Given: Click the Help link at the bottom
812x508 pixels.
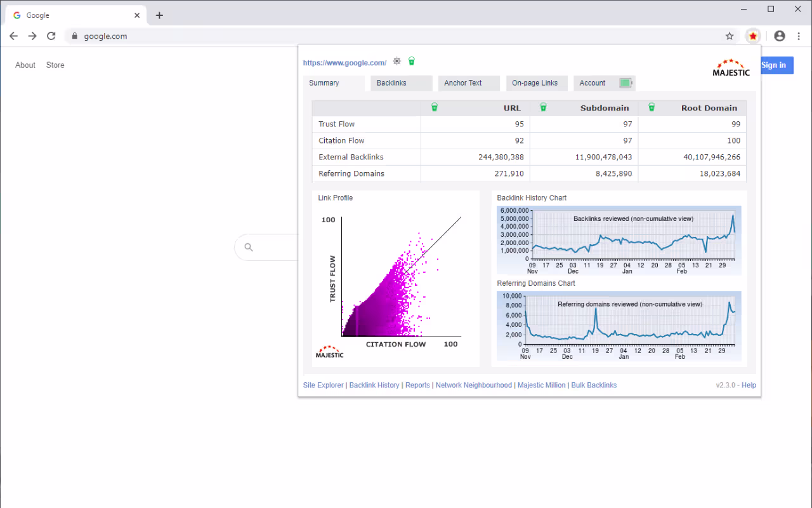Looking at the screenshot, I should pos(749,385).
